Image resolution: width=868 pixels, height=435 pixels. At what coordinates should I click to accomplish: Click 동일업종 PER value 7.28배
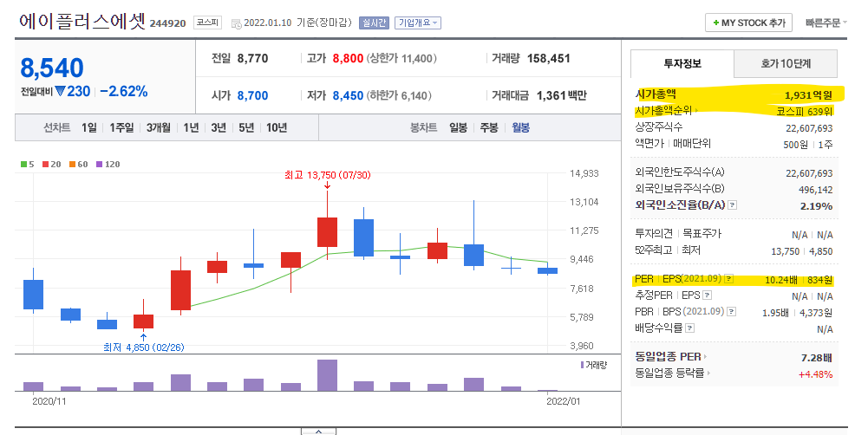coord(817,358)
